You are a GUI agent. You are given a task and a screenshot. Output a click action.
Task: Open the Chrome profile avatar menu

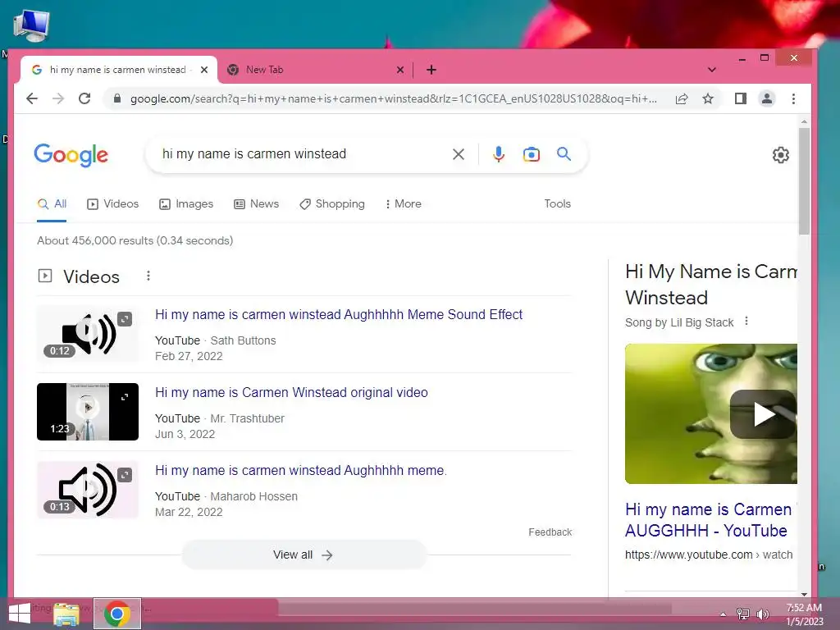click(x=767, y=98)
